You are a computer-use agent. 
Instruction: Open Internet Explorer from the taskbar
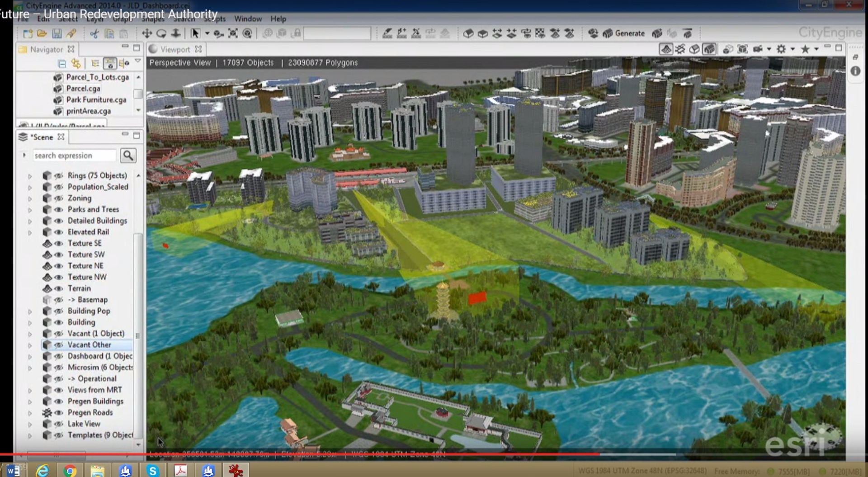click(x=42, y=471)
